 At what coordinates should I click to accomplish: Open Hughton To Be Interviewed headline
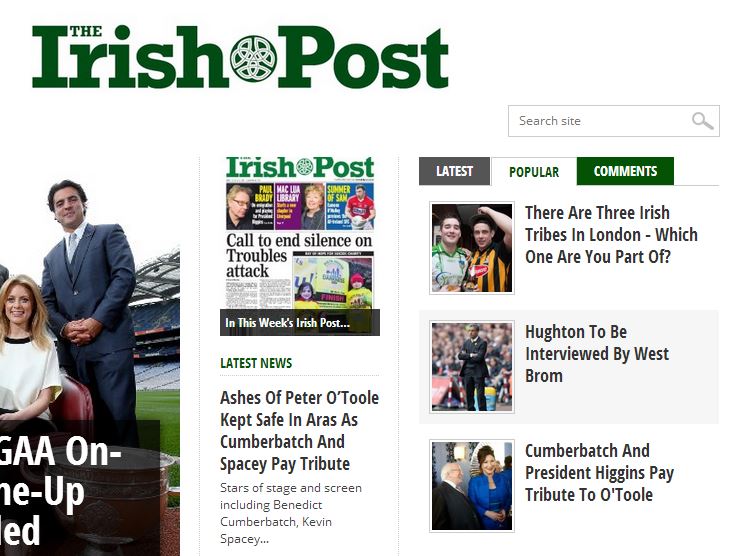[597, 354]
